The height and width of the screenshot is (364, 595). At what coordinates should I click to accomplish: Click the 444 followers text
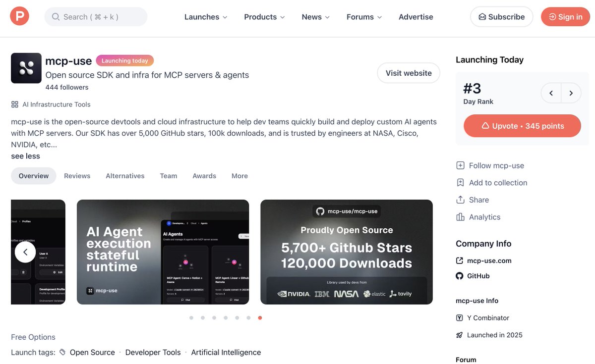click(x=67, y=87)
